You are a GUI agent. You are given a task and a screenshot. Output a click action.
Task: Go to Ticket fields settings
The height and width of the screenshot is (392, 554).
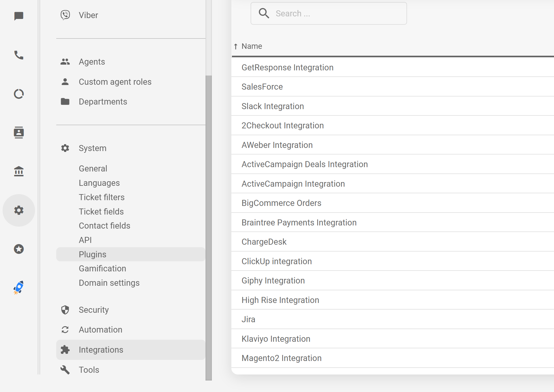point(101,212)
